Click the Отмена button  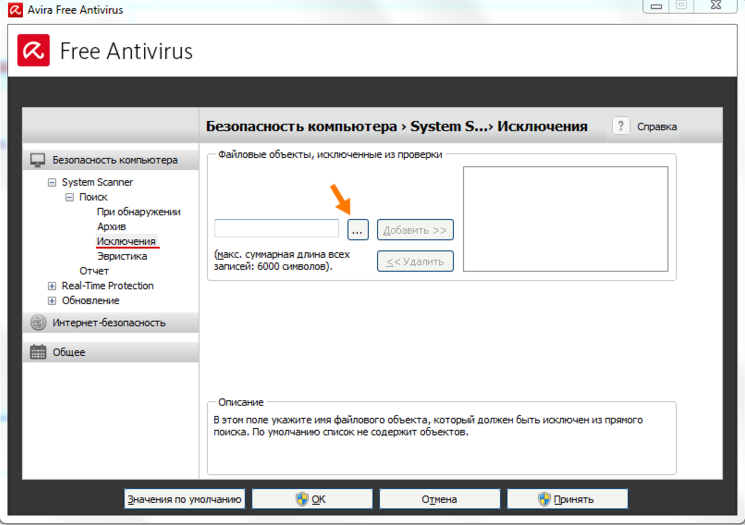(439, 499)
